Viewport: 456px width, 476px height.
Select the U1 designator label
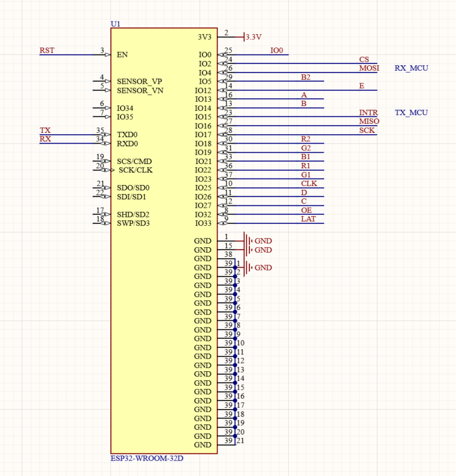pos(116,24)
